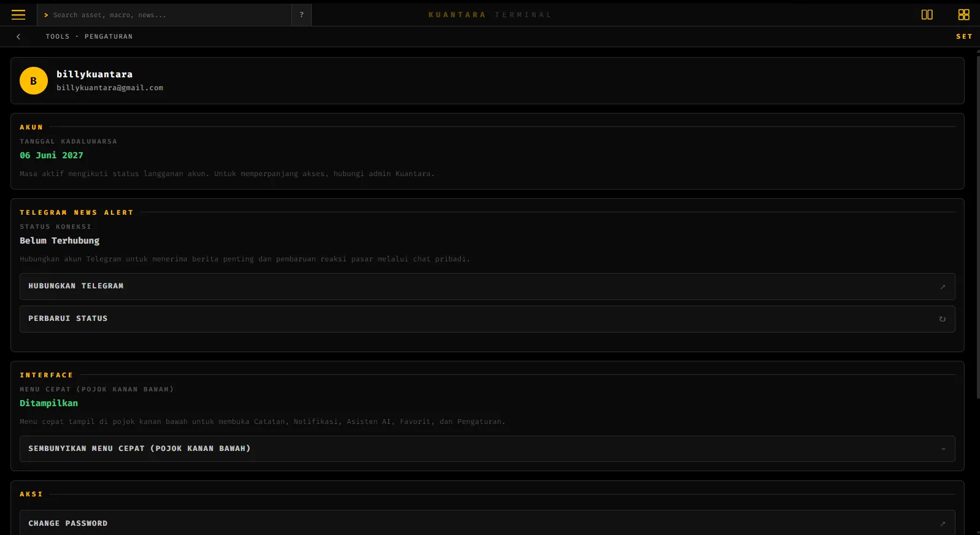Click the Status Koneksi label
The height and width of the screenshot is (535, 980).
[55, 227]
